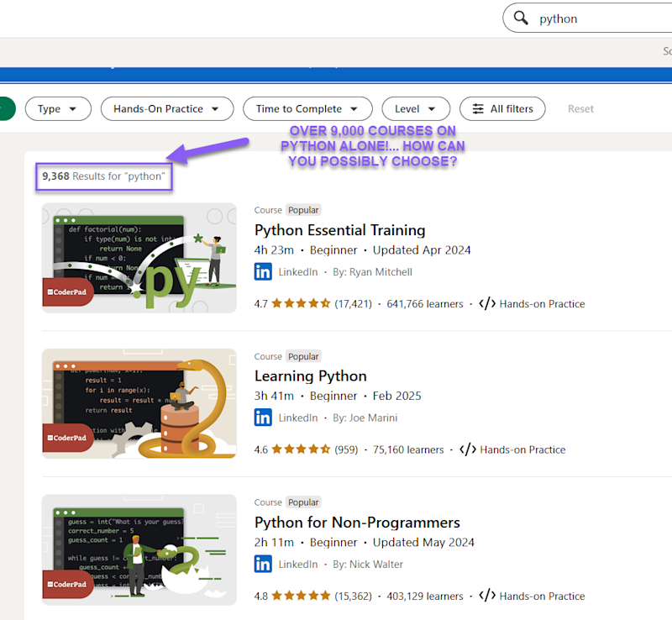Click the search magnifier icon
The image size is (672, 620).
pyautogui.click(x=521, y=18)
